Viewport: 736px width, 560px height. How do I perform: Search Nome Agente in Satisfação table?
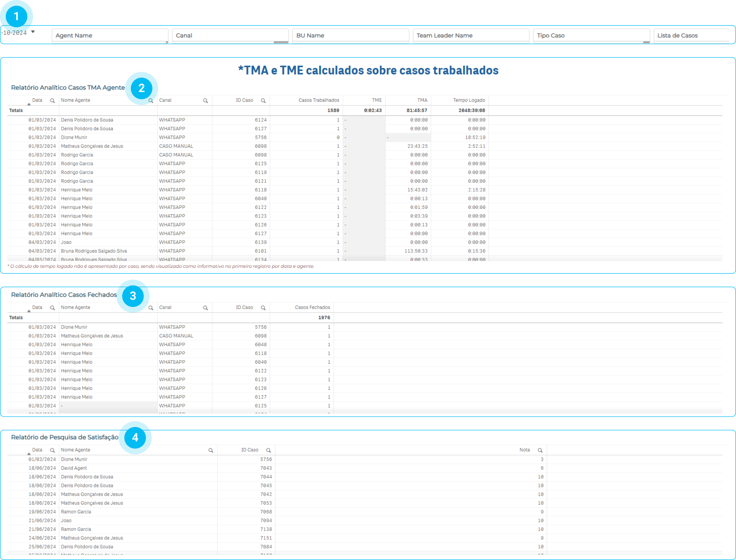[x=211, y=450]
